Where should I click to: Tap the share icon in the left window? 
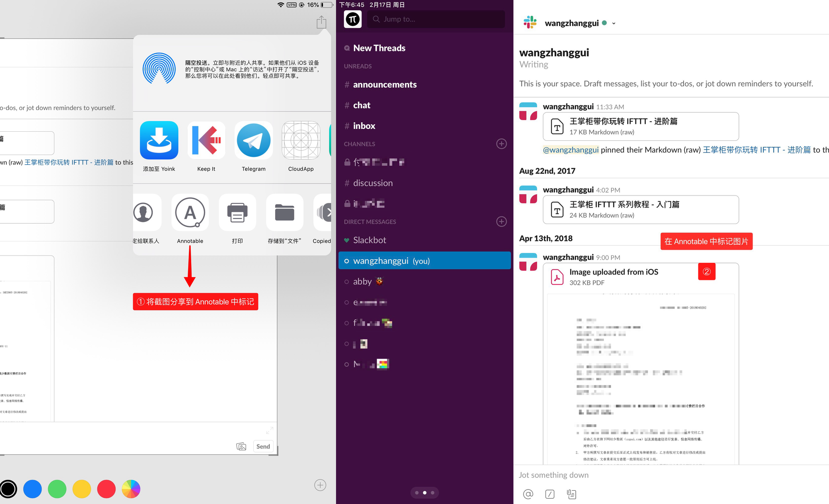point(321,22)
